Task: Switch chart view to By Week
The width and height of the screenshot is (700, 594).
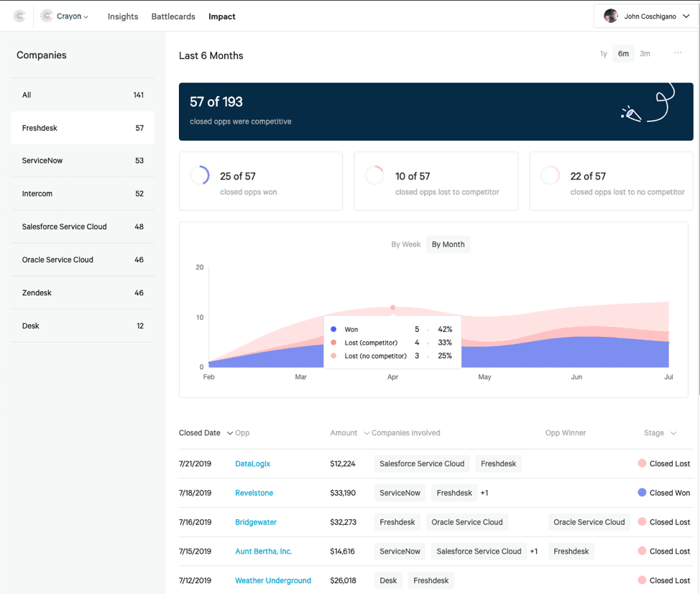Action: [405, 244]
